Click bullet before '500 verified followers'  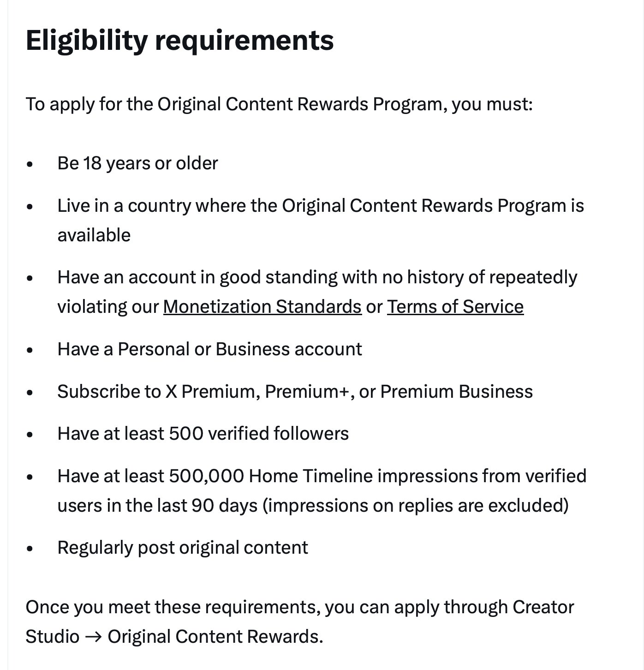[30, 434]
